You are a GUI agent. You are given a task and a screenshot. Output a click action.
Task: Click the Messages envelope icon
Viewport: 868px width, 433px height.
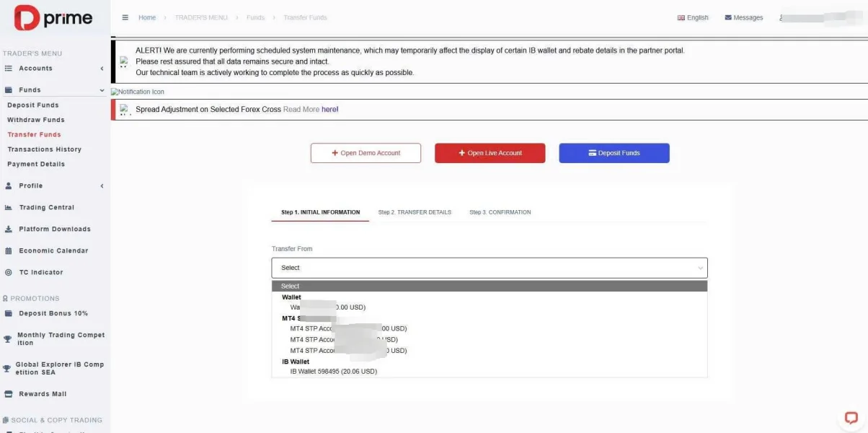pos(728,18)
